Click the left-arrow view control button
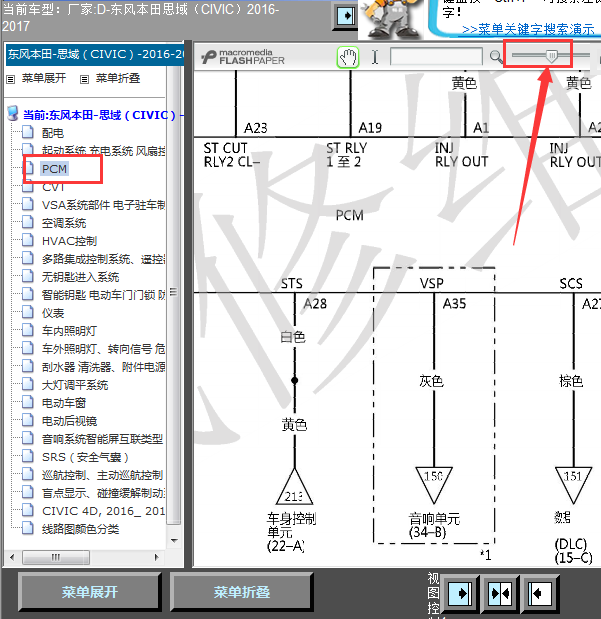601x619 pixels. point(540,593)
